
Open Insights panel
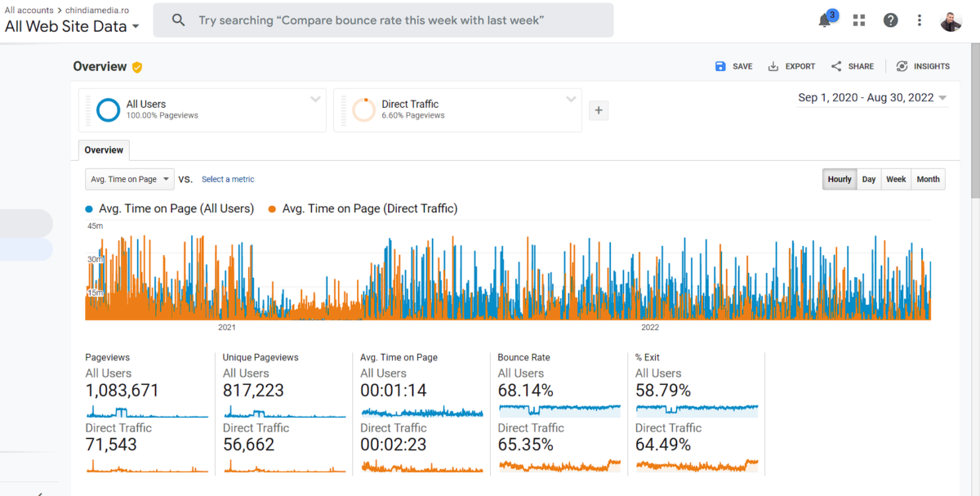point(923,66)
